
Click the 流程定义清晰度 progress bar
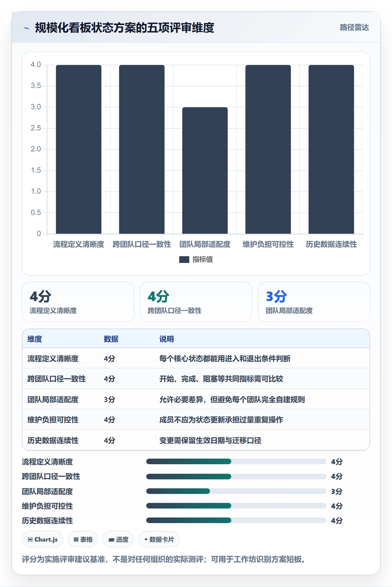click(236, 461)
